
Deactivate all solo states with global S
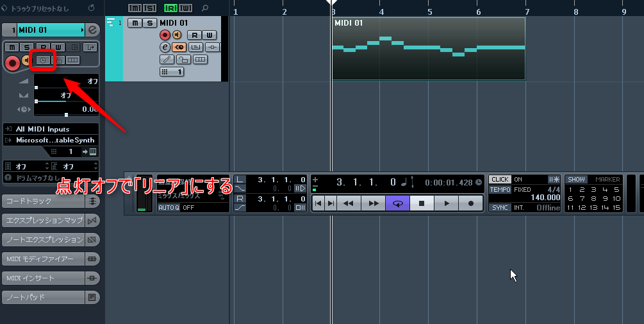[x=149, y=8]
